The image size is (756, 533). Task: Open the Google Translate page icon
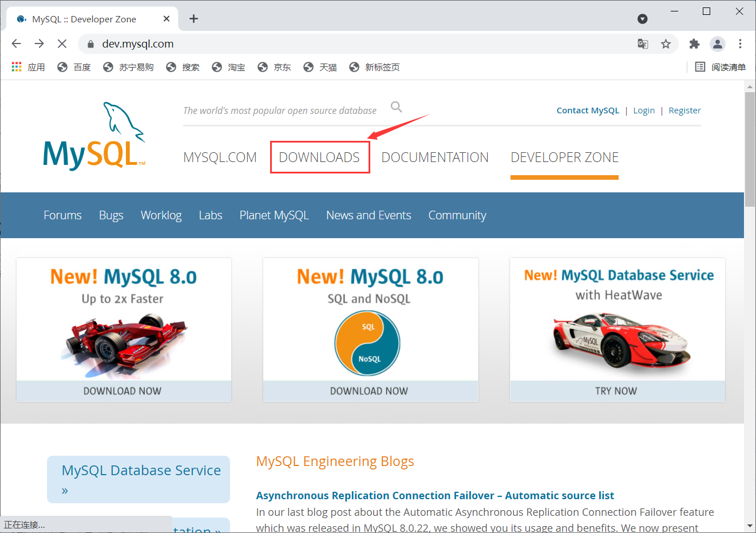tap(643, 44)
